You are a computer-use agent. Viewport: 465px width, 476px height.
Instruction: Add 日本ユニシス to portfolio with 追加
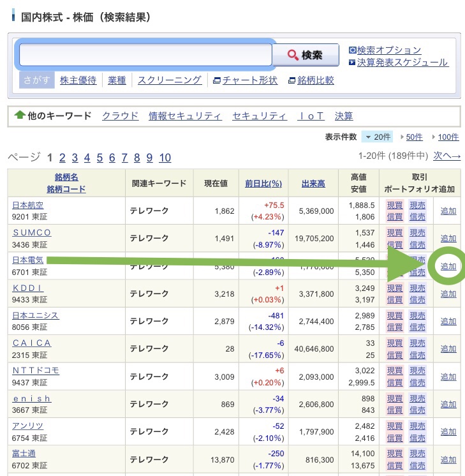pyautogui.click(x=448, y=322)
